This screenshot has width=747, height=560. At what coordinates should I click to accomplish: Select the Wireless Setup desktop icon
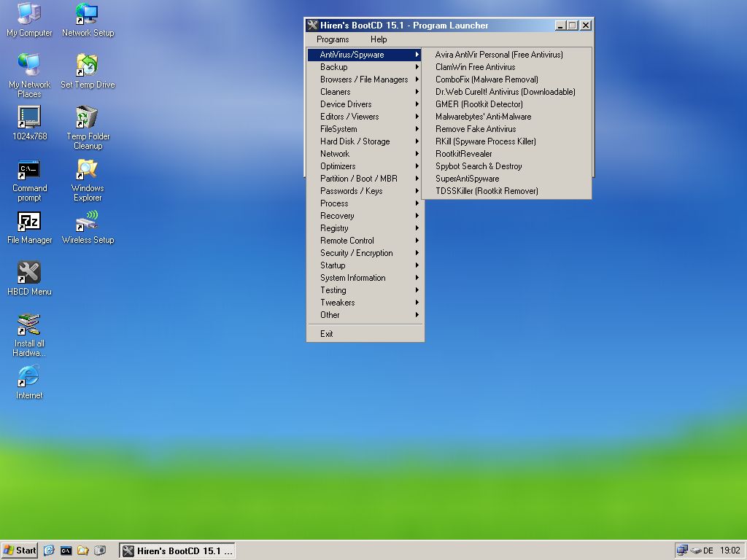point(88,221)
